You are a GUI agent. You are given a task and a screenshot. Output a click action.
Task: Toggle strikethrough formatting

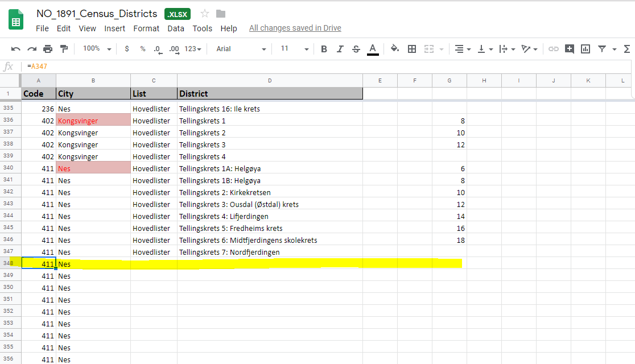tap(356, 49)
